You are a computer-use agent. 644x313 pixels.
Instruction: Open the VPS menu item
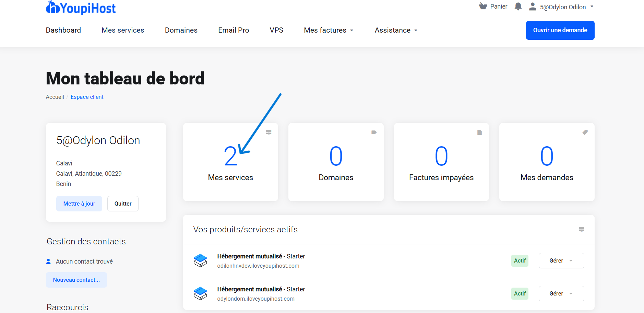[276, 30]
